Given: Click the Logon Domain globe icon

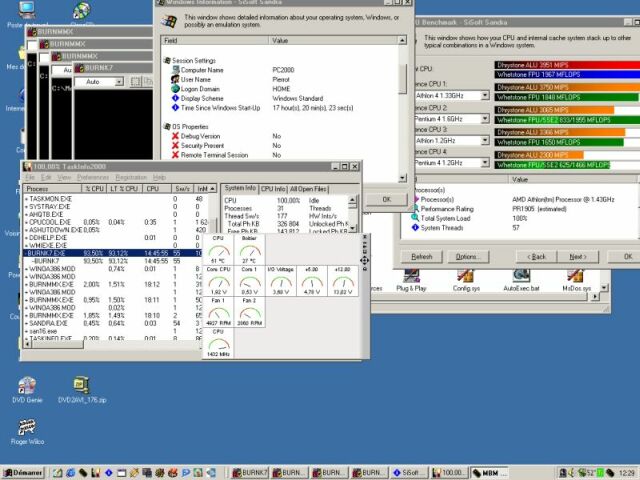Looking at the screenshot, I should pos(176,89).
